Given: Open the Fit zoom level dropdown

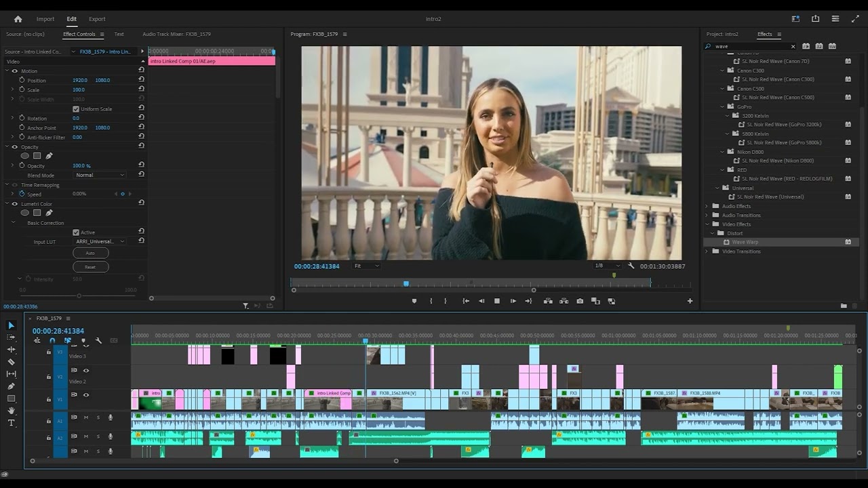Looking at the screenshot, I should [x=367, y=266].
